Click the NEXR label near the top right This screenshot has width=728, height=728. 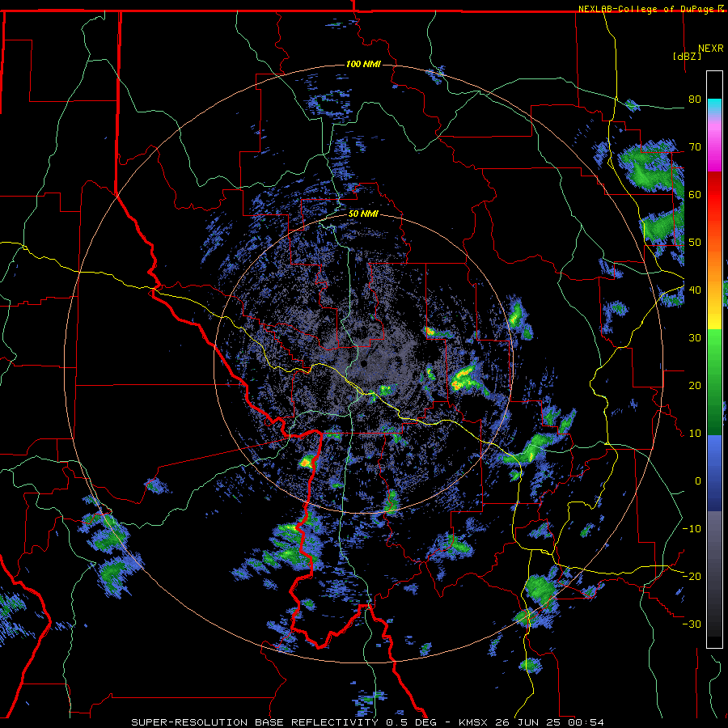pos(711,49)
